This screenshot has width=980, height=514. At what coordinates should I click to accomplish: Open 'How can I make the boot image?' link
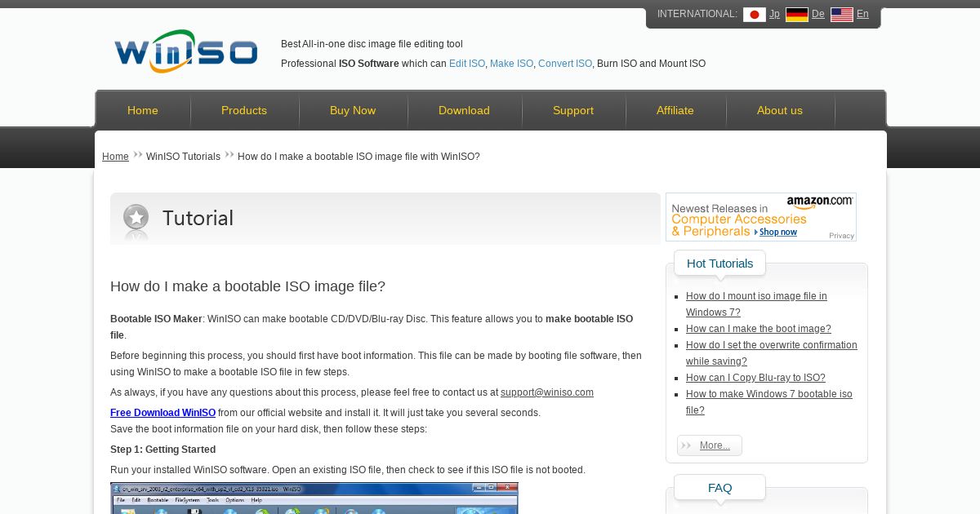pos(759,329)
